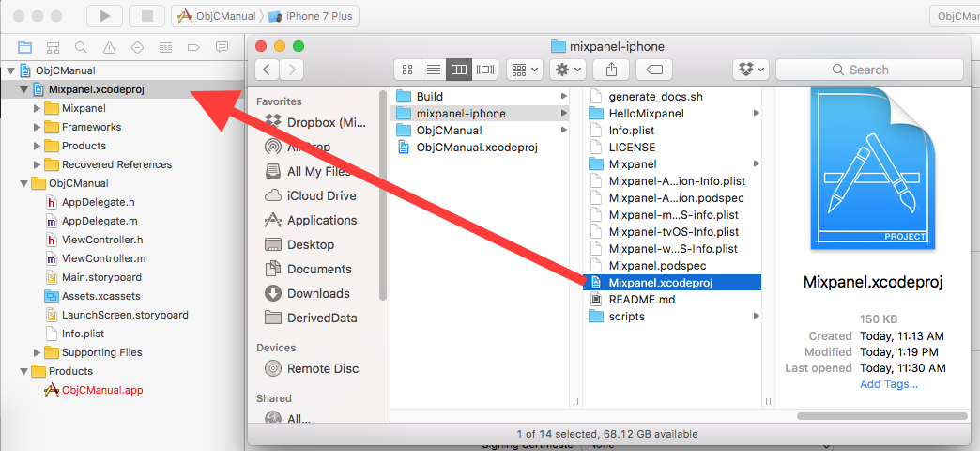This screenshot has height=451, width=980.
Task: Go back in Finder window
Action: [x=267, y=70]
